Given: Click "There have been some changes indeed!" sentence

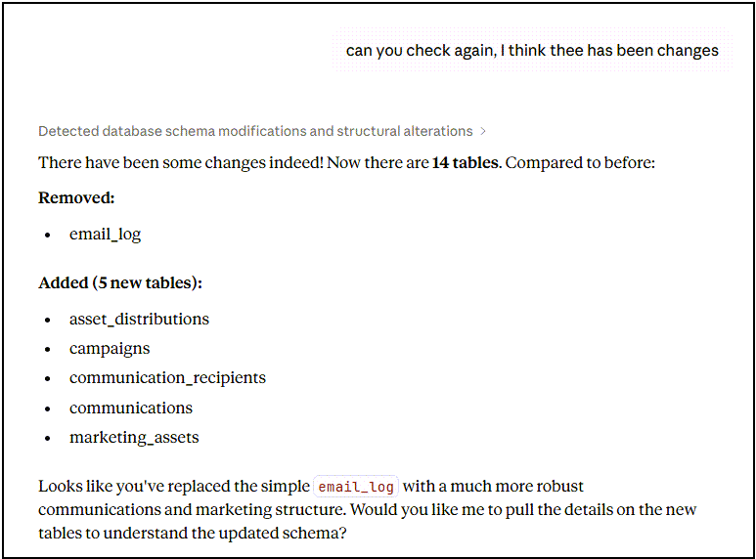Looking at the screenshot, I should (x=180, y=162).
